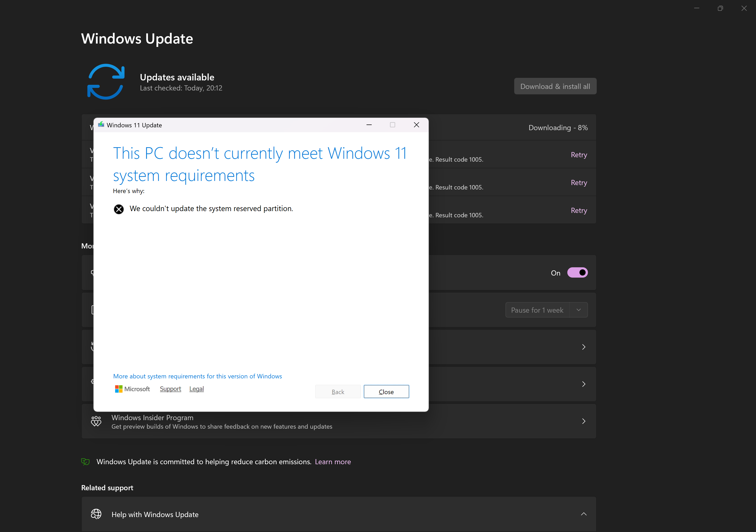Click the black X error icon in dialog
This screenshot has width=756, height=532.
(x=119, y=209)
